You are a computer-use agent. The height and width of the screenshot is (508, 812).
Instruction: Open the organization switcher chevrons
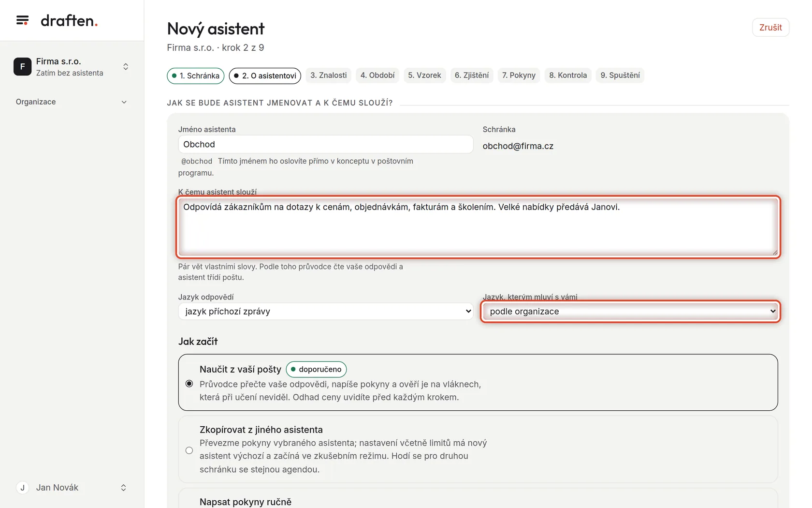126,67
